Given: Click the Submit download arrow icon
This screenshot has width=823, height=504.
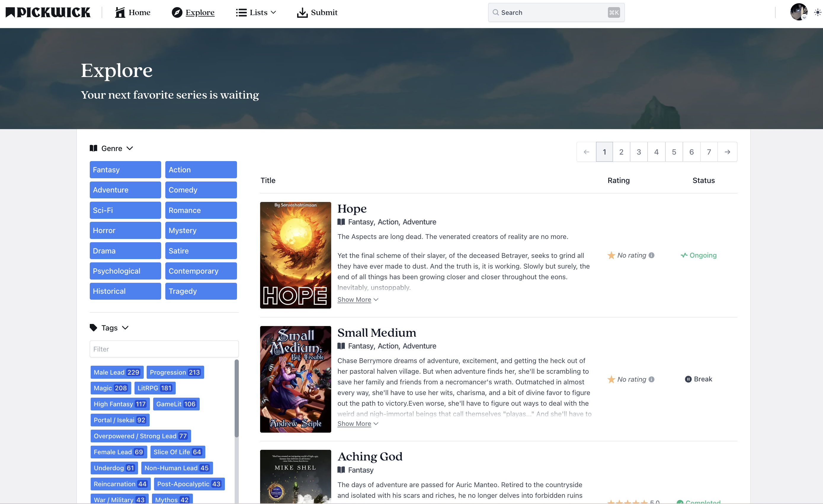Looking at the screenshot, I should pyautogui.click(x=302, y=12).
